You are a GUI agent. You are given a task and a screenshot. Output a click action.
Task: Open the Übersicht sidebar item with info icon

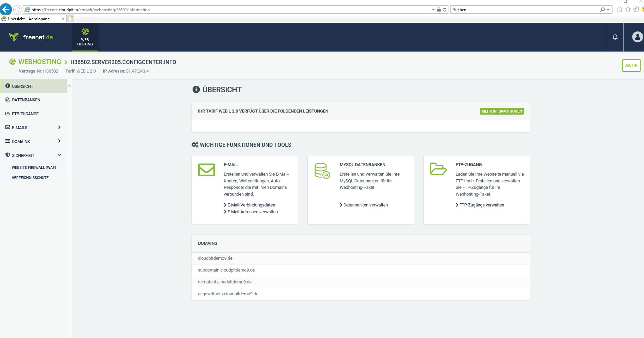7,86
